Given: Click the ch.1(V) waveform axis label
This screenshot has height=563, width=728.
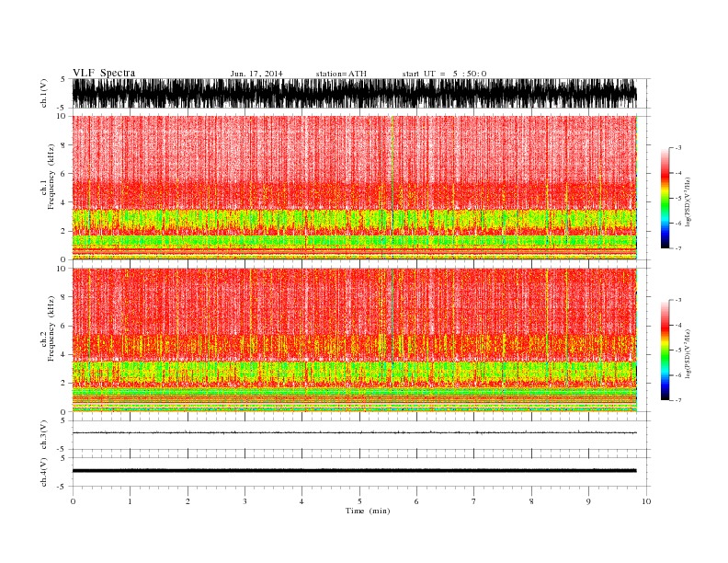Looking at the screenshot, I should click(x=43, y=93).
